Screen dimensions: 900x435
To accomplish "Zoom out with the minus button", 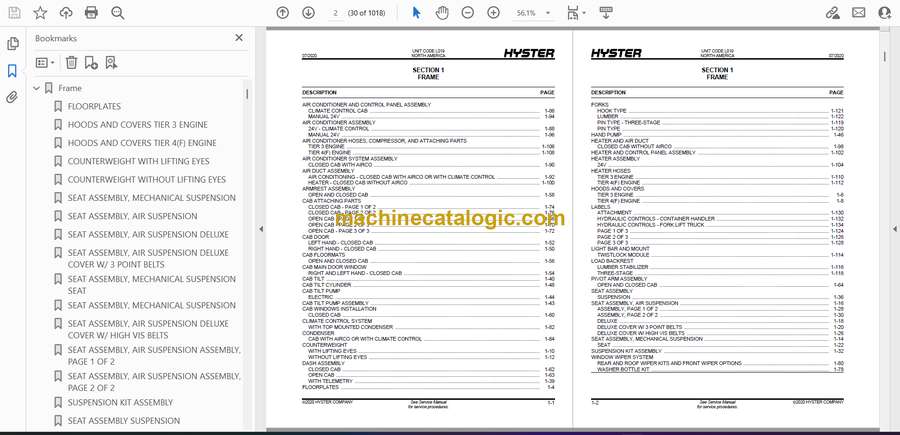I will (x=468, y=13).
